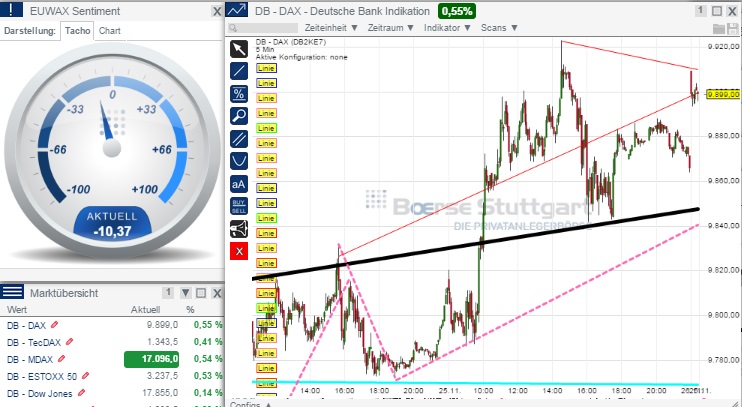Viewport: 742px width, 407px height.
Task: Select the curve arc drawing tool
Action: (x=239, y=161)
